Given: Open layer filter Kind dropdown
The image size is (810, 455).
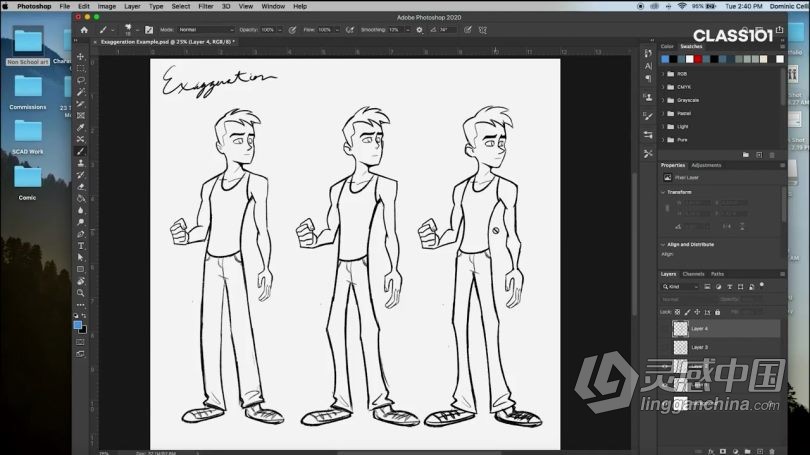Looking at the screenshot, I should tap(681, 287).
